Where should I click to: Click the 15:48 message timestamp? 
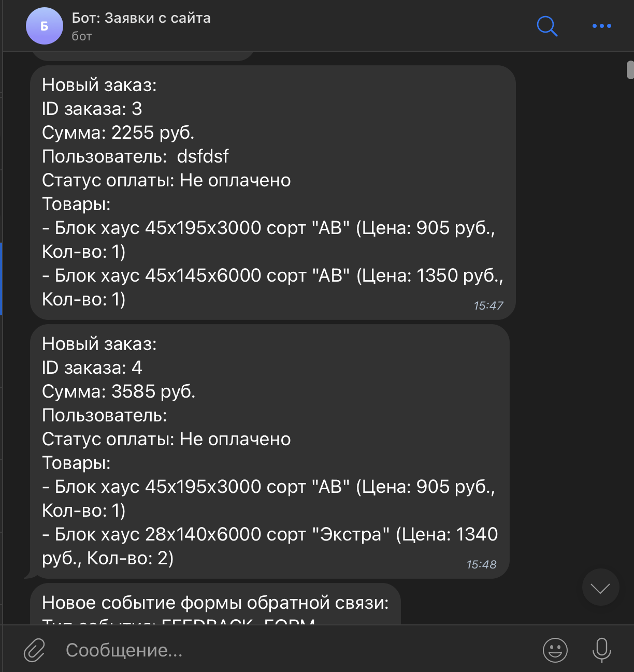pos(481,564)
